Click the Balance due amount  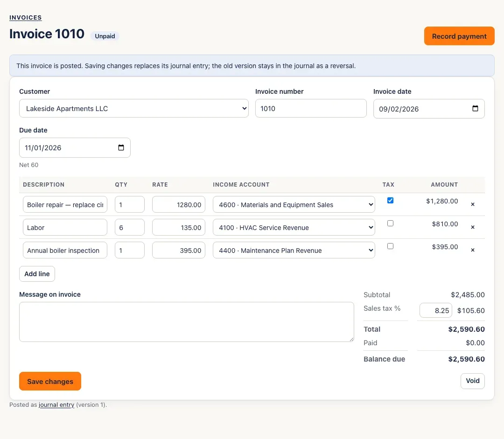466,359
